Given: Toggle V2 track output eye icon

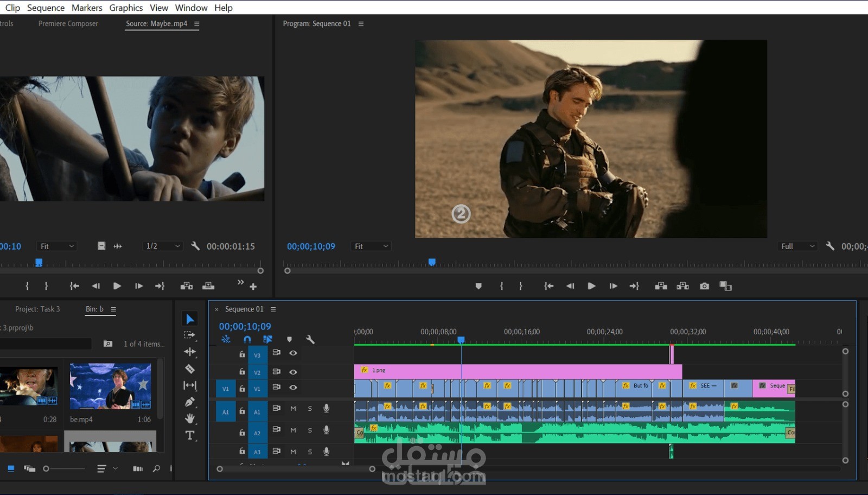Looking at the screenshot, I should [293, 372].
